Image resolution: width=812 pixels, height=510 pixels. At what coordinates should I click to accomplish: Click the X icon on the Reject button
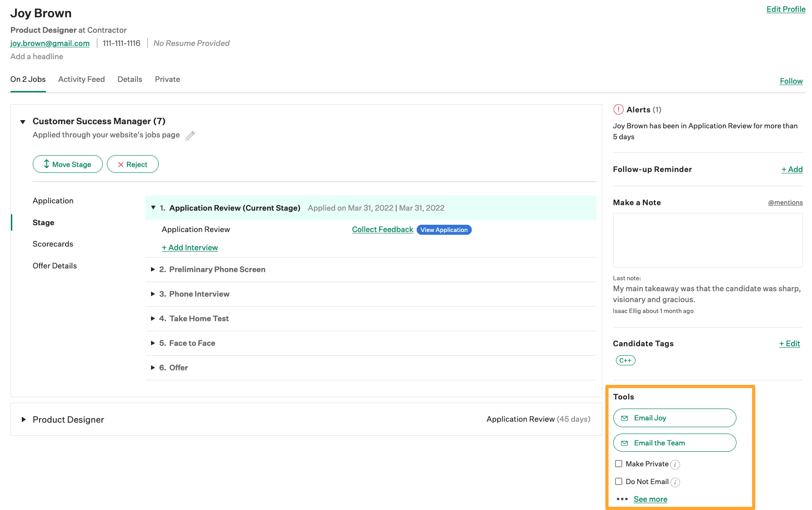120,164
